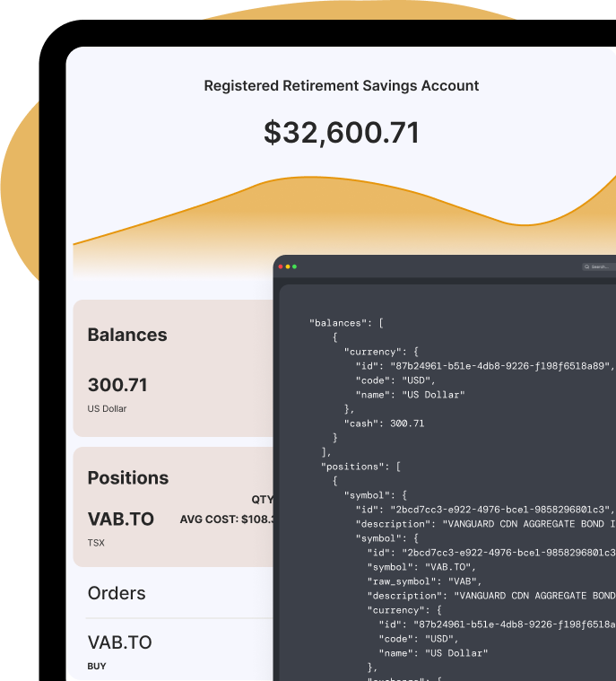The image size is (616, 681).
Task: Click the "cash": 300.71 code line
Action: point(384,423)
